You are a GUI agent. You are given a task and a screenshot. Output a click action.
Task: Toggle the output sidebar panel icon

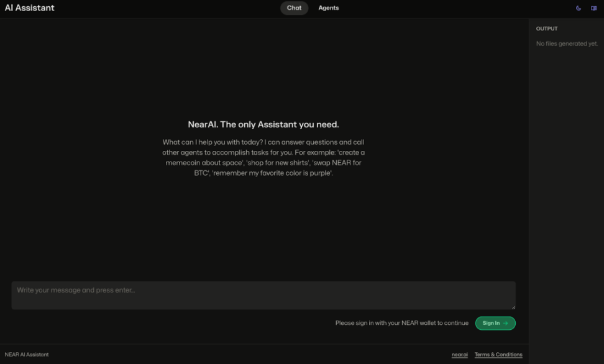[x=593, y=8]
